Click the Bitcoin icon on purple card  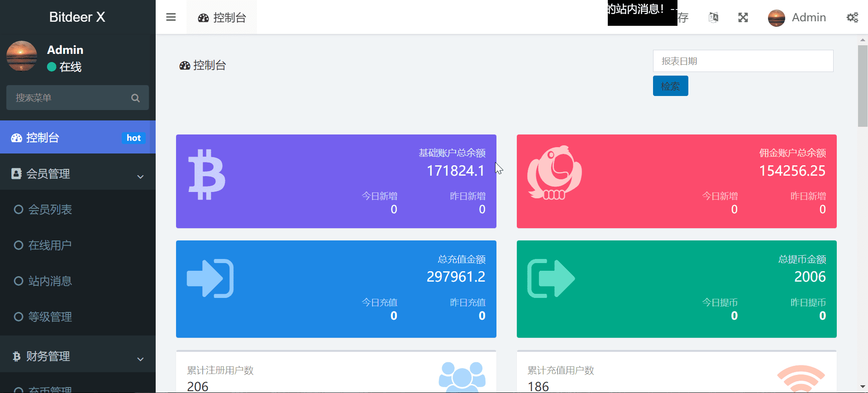click(206, 175)
